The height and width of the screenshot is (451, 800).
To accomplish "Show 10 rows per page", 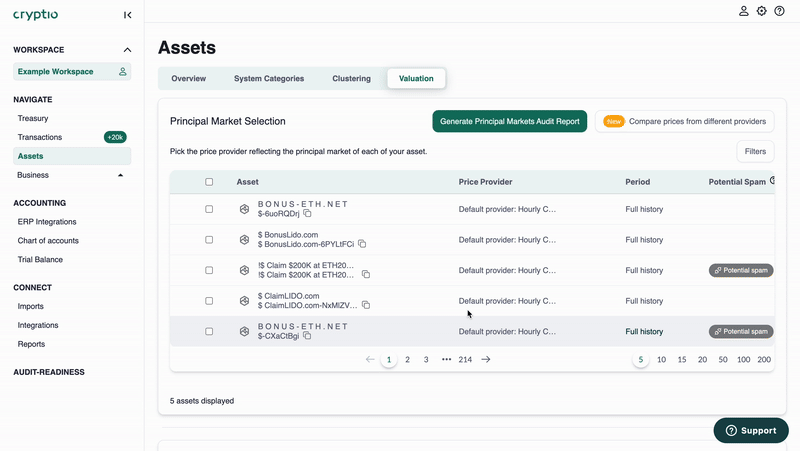I will [661, 360].
